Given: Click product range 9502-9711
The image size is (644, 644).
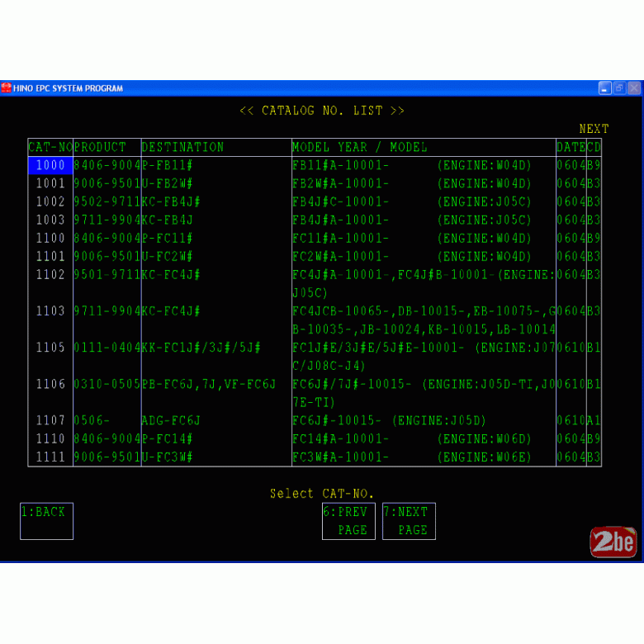Looking at the screenshot, I should point(107,201).
